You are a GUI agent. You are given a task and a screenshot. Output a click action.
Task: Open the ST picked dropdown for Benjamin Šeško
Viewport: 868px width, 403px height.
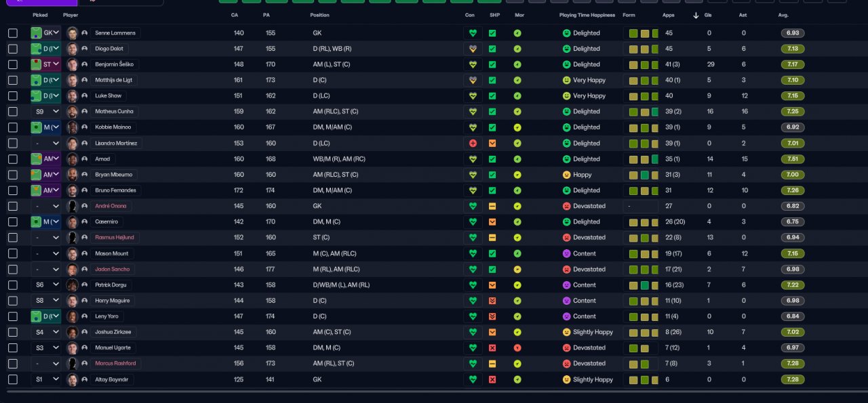click(45, 64)
